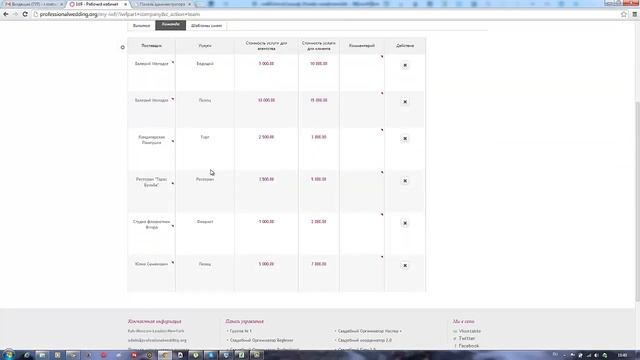Image resolution: width=640 pixels, height=360 pixels.
Task: Click the 10 000.00 agency cost cell for Певец
Action: click(266, 100)
